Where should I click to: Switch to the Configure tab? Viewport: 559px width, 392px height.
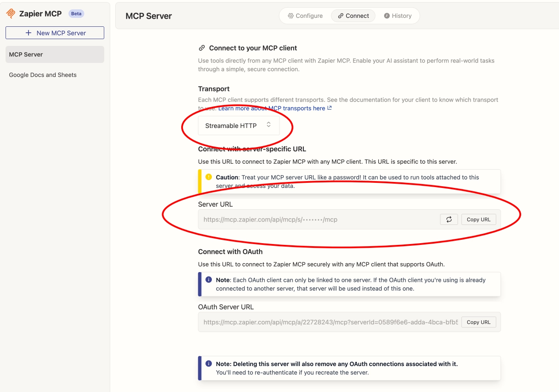coord(305,16)
